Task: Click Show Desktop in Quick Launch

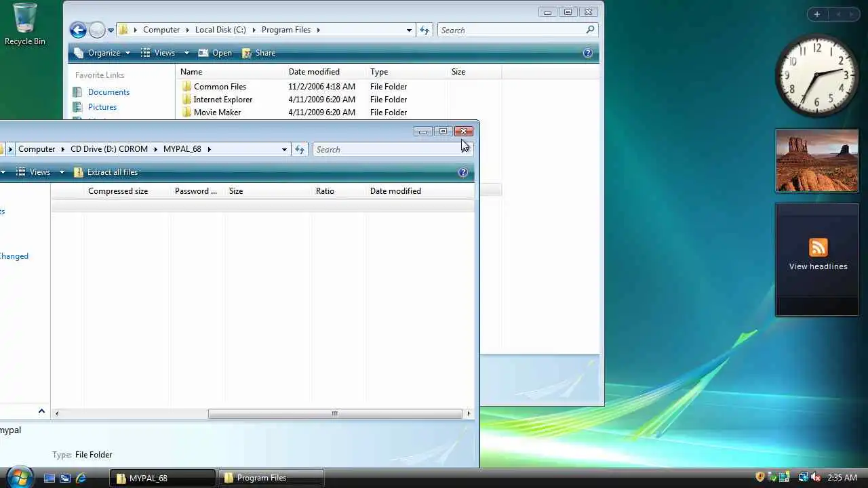Action: [49, 478]
